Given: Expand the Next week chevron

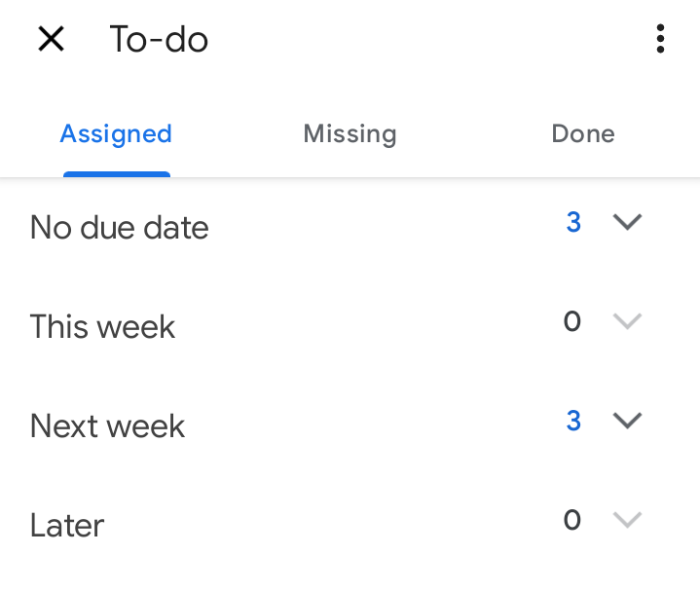Looking at the screenshot, I should (x=627, y=421).
